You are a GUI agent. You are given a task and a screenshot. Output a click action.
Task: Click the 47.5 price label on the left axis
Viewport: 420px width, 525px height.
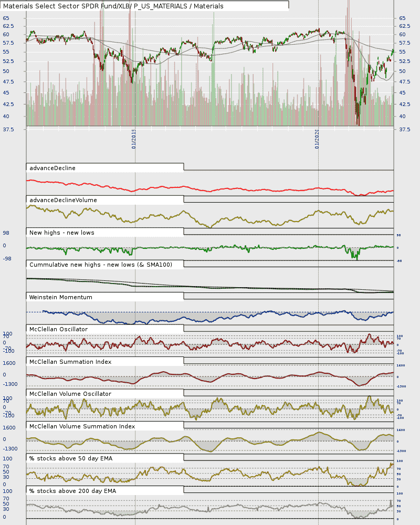click(x=8, y=82)
